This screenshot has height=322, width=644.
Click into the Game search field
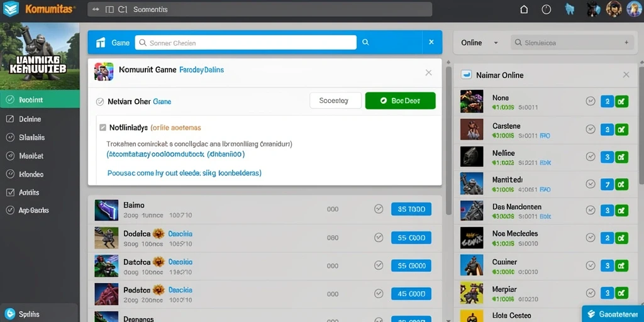tap(246, 42)
